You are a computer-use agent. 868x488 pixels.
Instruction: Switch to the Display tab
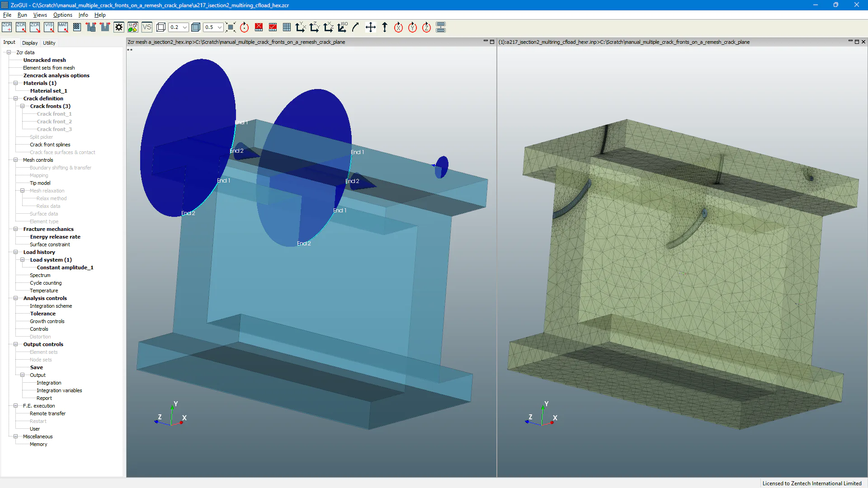(x=30, y=43)
